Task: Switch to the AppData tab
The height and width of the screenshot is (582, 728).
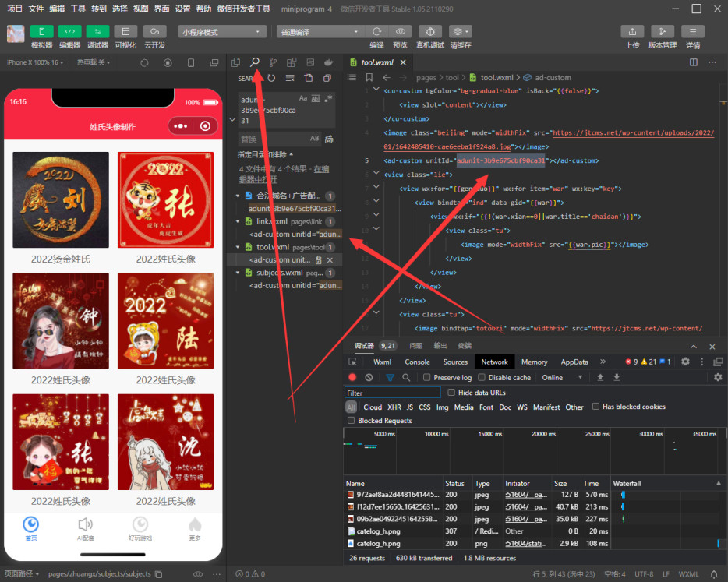Action: coord(574,362)
